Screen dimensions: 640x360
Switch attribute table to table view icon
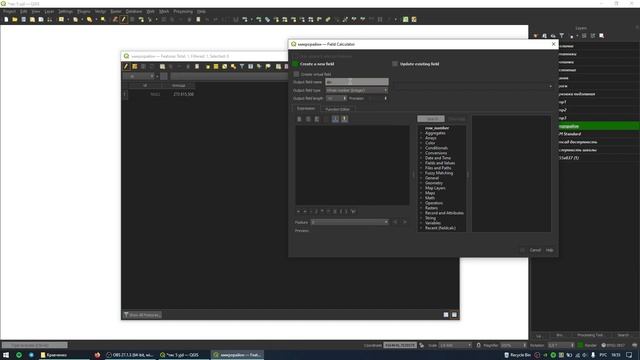[454, 315]
